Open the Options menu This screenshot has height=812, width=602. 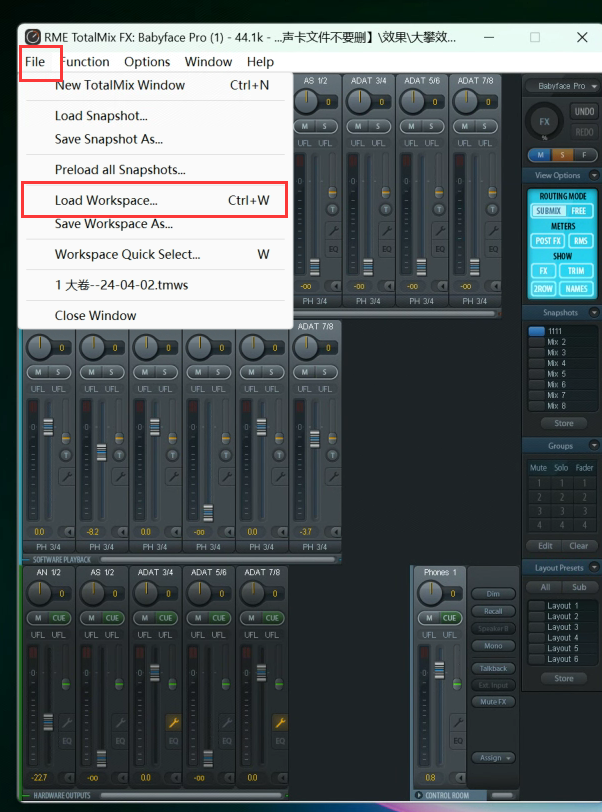coord(147,62)
